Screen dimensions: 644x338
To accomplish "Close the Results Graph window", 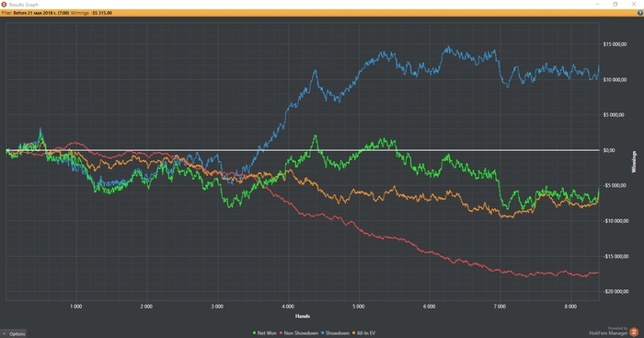I will [634, 4].
